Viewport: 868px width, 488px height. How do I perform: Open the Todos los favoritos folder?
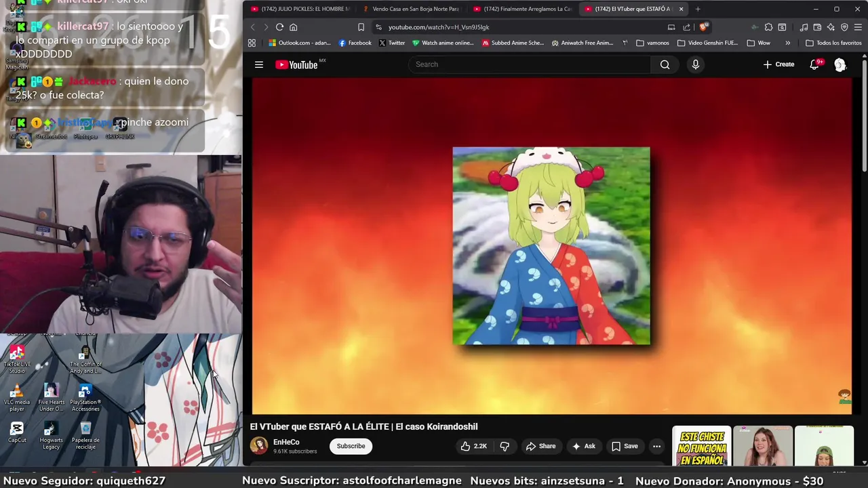pyautogui.click(x=833, y=43)
